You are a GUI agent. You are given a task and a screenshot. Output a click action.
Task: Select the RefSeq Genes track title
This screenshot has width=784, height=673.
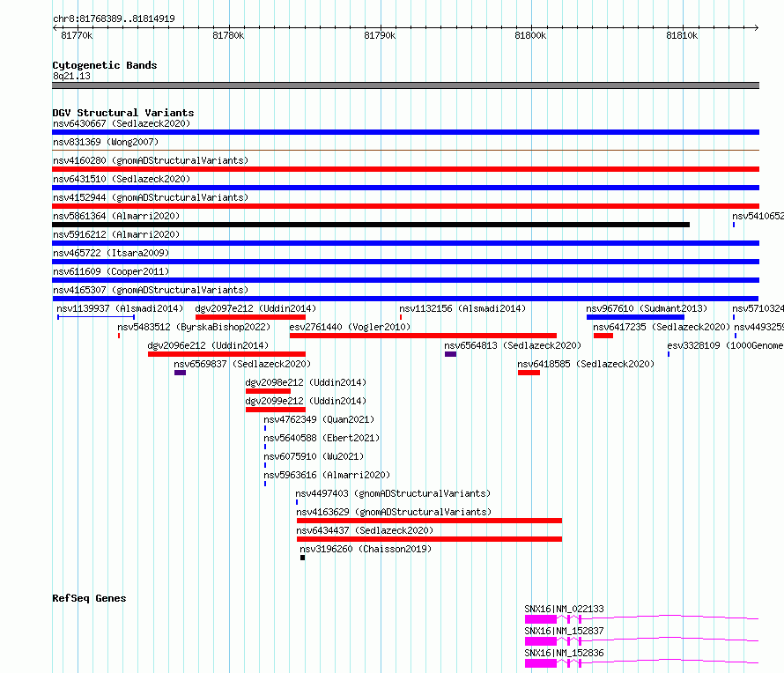point(89,598)
